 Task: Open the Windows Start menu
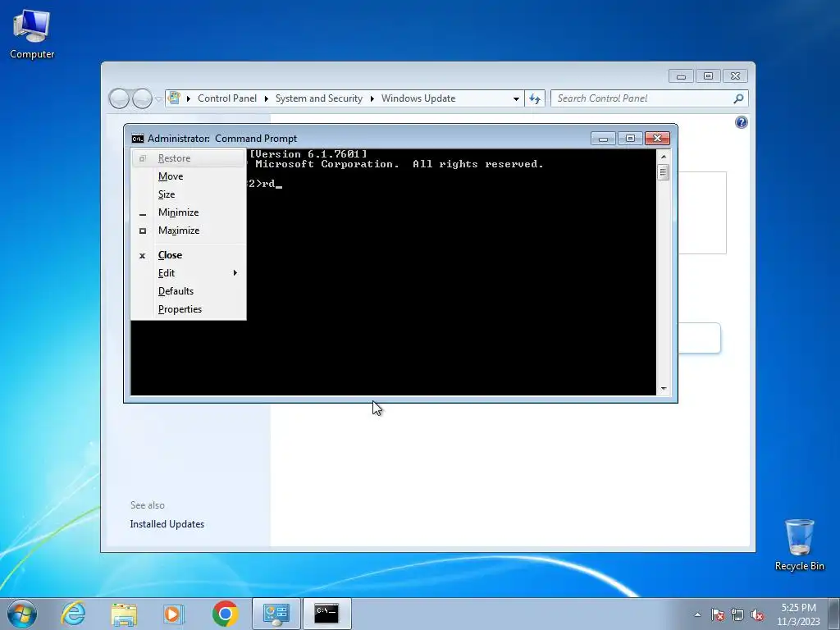pyautogui.click(x=22, y=614)
